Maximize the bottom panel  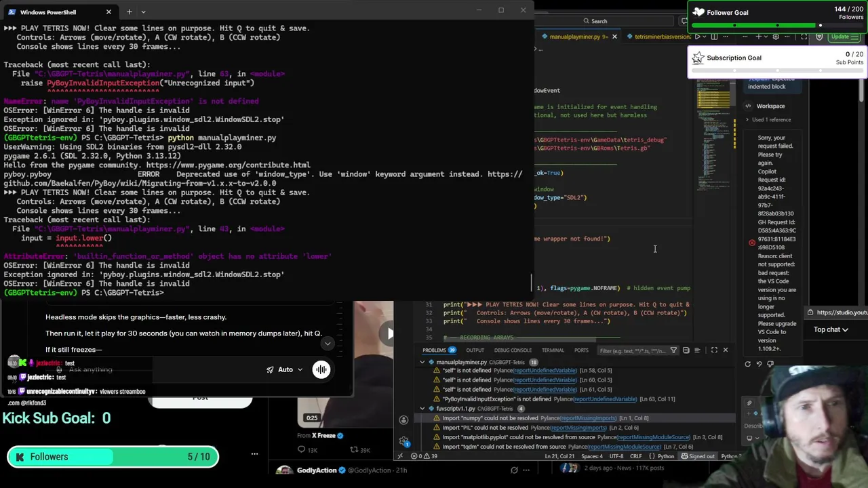[714, 350]
